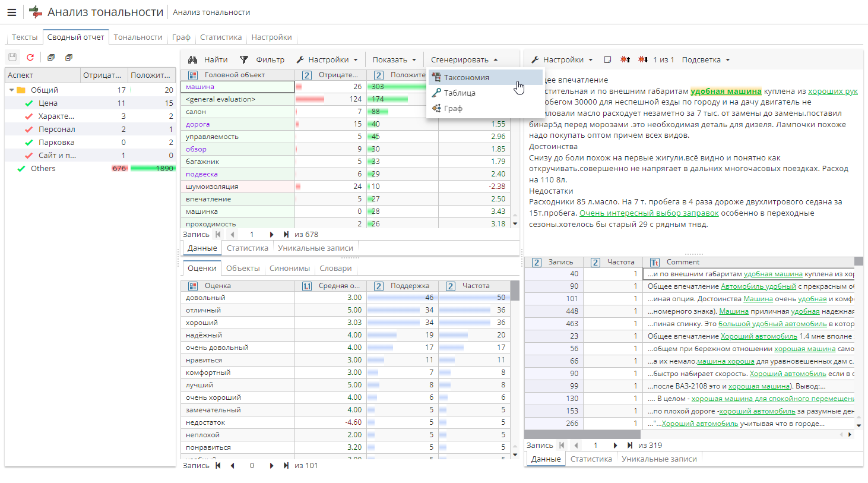Choose Таксономия from the menu

point(484,77)
